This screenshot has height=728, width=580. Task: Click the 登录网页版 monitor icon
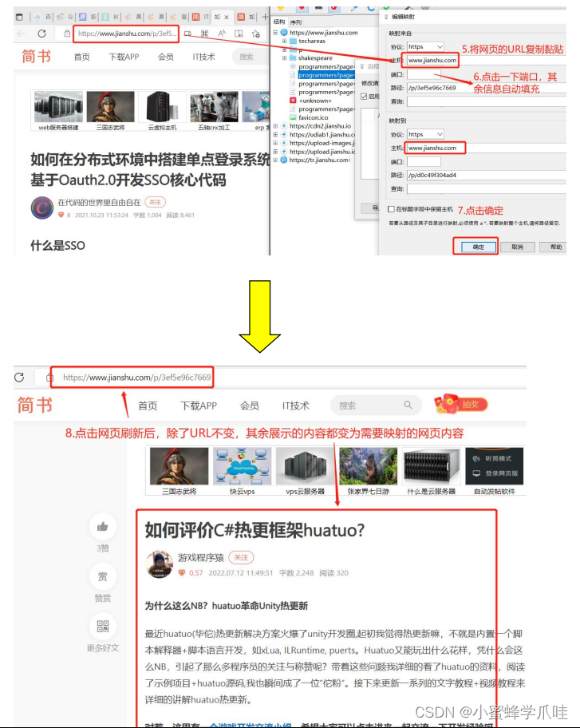coord(476,473)
